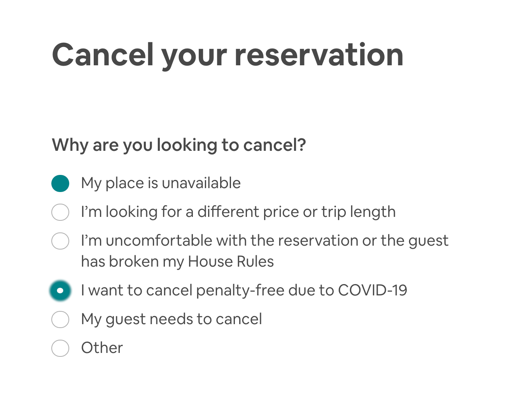
Task: Click the 'Cancel your reservation' heading
Action: [x=228, y=55]
